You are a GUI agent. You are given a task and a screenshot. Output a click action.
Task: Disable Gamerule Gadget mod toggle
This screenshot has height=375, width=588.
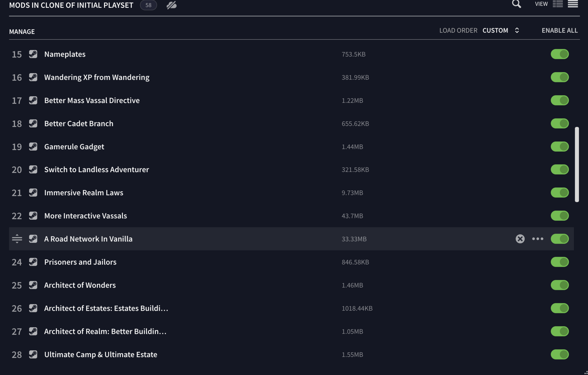click(x=560, y=146)
